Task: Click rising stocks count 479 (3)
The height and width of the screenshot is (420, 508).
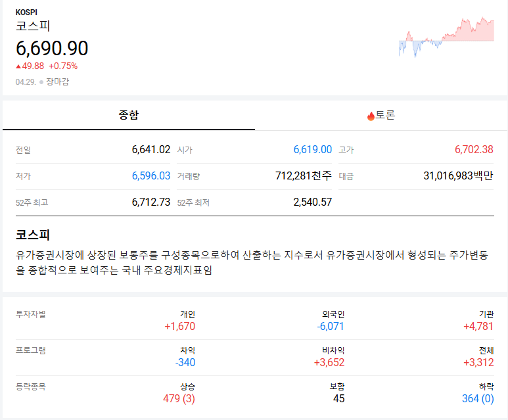Action: point(179,398)
